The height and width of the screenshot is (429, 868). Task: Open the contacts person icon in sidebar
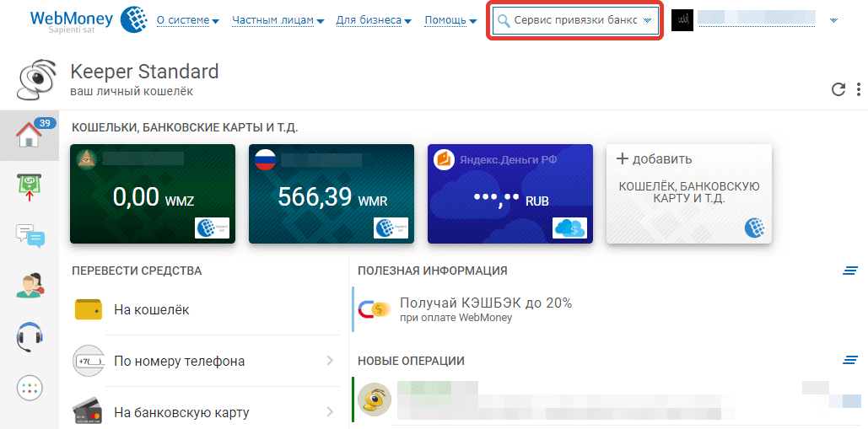(30, 286)
